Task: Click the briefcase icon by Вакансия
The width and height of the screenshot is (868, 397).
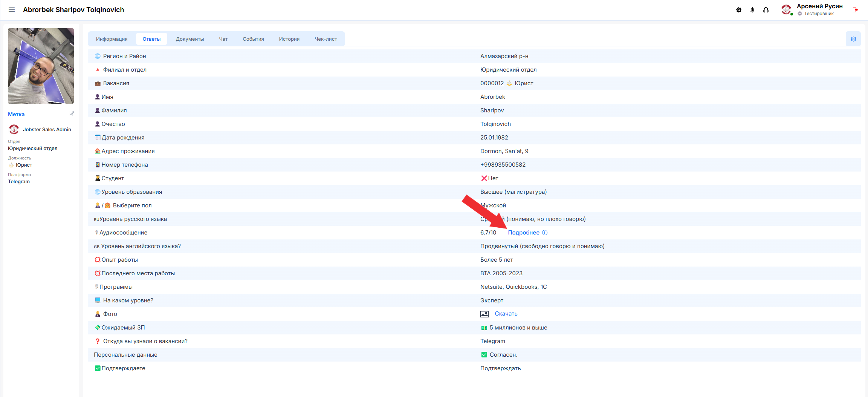Action: tap(98, 83)
